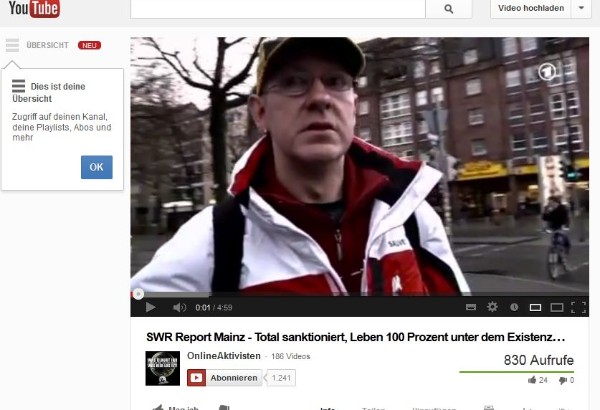The width and height of the screenshot is (600, 410).
Task: Toggle captions in the player
Action: 471,307
